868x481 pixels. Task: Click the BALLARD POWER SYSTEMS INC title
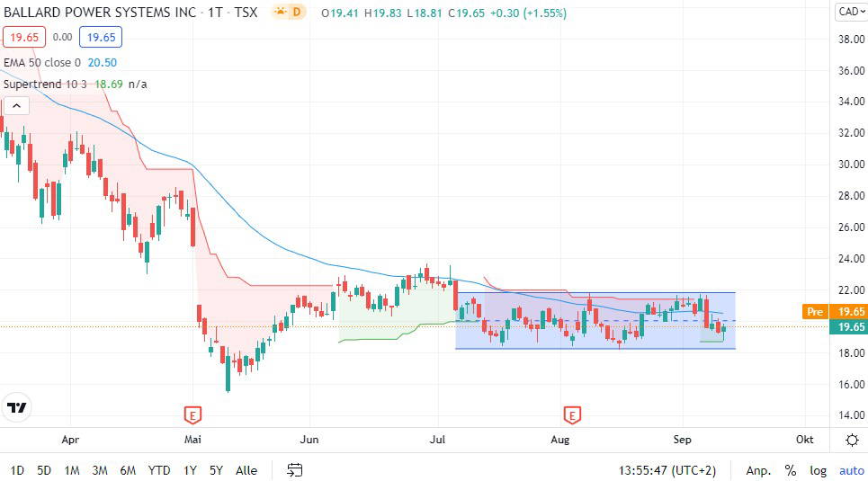(x=100, y=13)
